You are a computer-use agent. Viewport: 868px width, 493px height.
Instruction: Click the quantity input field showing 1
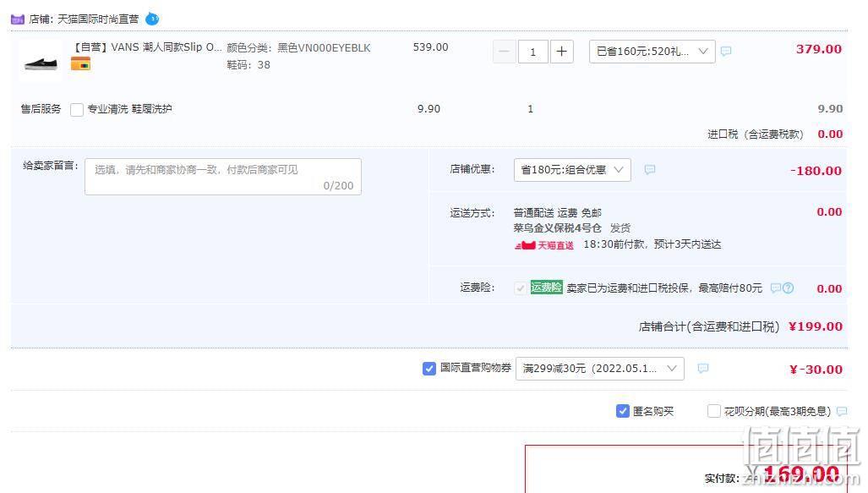coord(533,52)
